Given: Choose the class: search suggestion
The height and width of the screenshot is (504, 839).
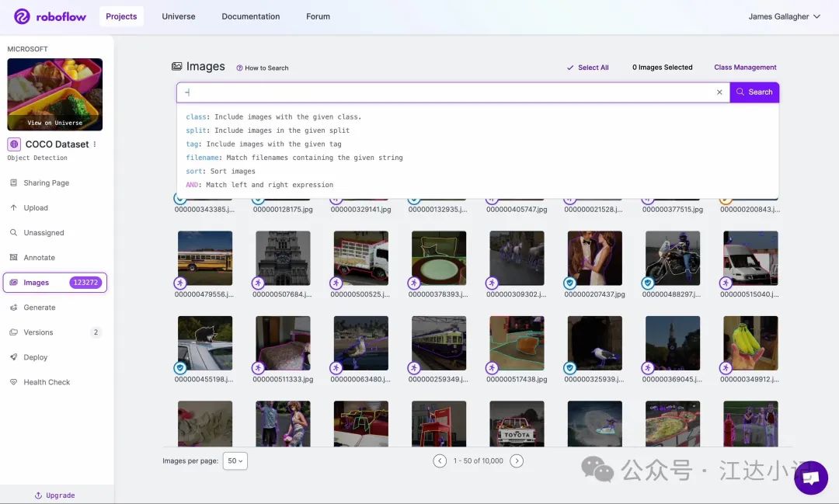Looking at the screenshot, I should pos(273,116).
